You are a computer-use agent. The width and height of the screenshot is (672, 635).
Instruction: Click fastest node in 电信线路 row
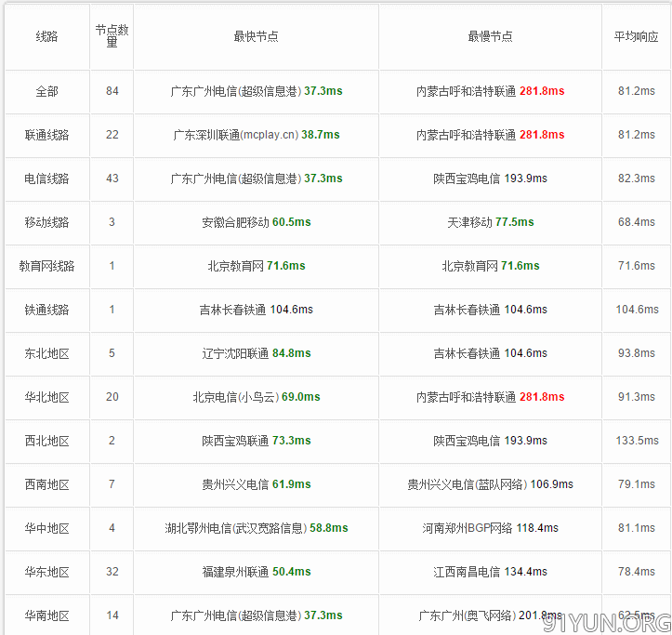coord(256,179)
